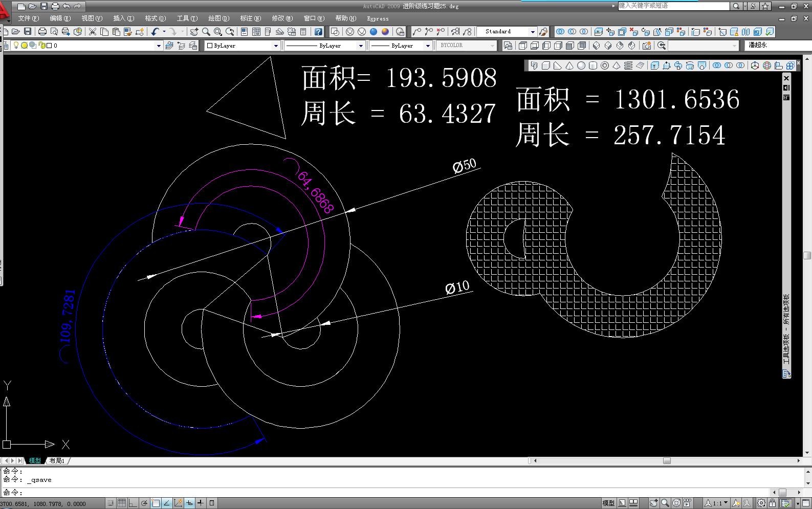The height and width of the screenshot is (509, 812).
Task: Select the Helix spring tool
Action: click(x=628, y=65)
